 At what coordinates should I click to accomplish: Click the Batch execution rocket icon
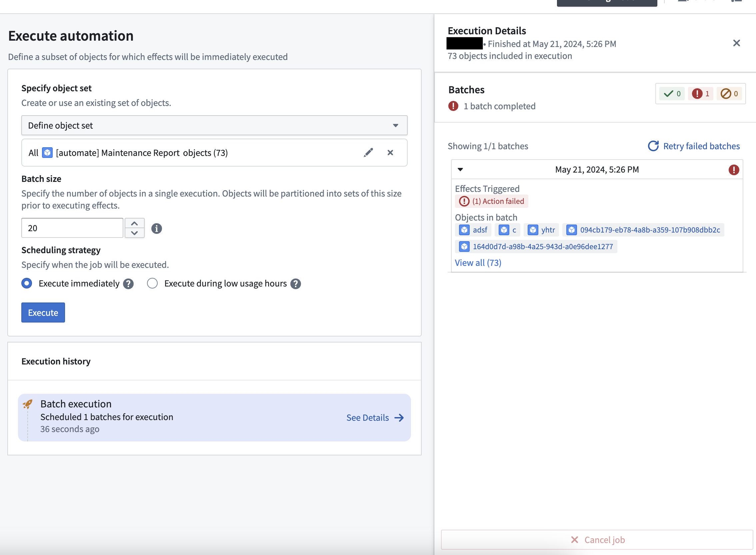point(28,404)
